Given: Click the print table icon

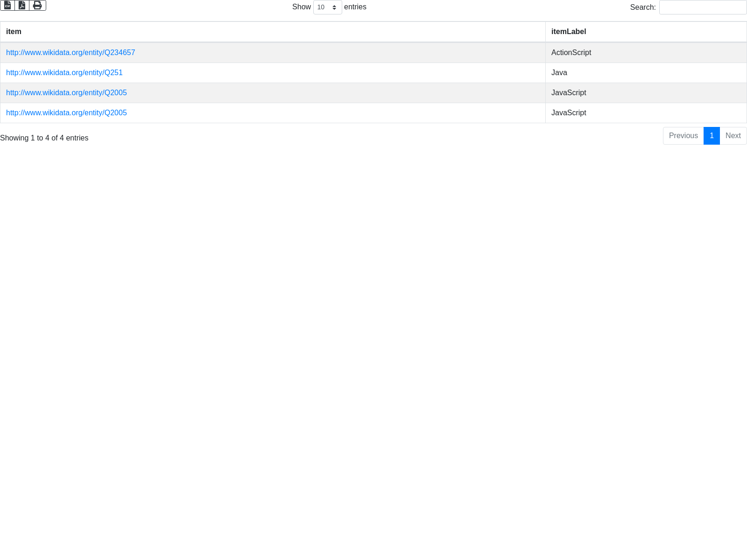Looking at the screenshot, I should tap(37, 5).
